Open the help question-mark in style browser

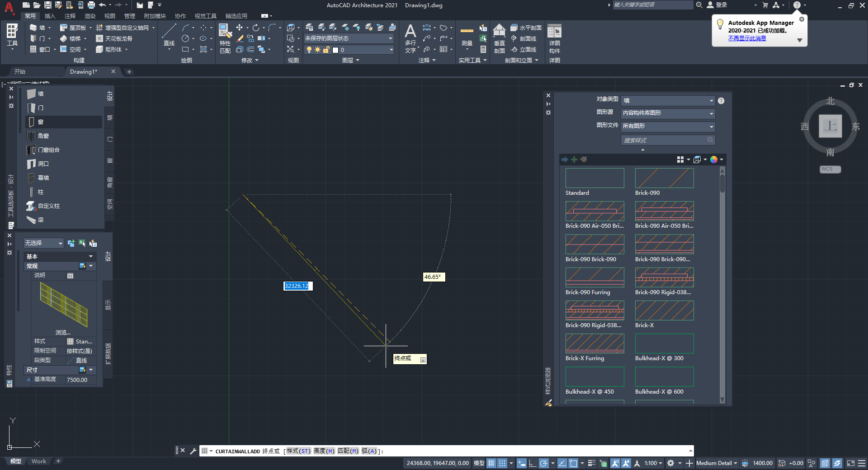tap(721, 101)
